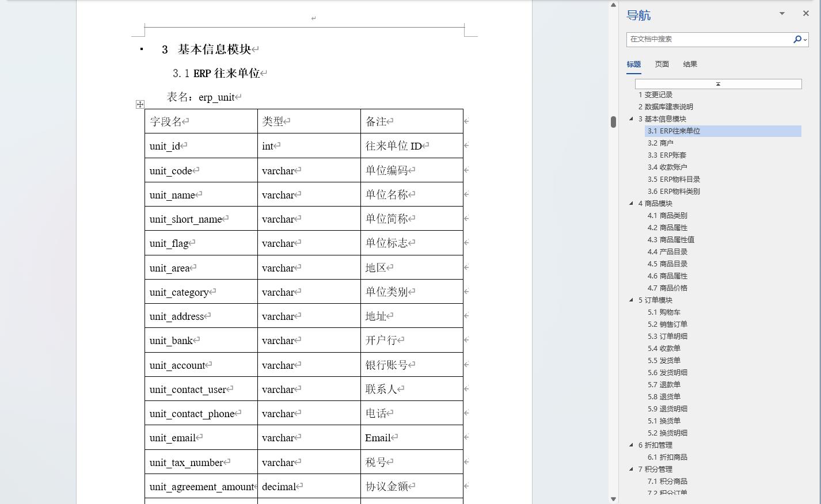Jump to heading 3.6 ERP物料类别
Image resolution: width=821 pixels, height=504 pixels.
pos(674,192)
